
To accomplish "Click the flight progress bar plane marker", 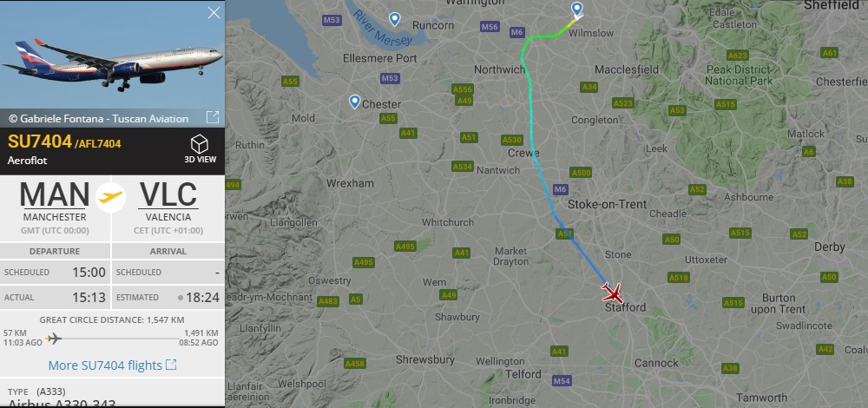I will [54, 338].
